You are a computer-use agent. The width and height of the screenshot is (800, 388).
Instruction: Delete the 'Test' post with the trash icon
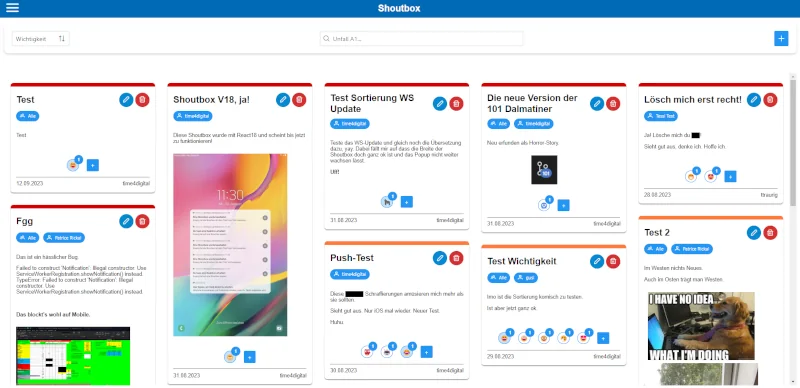pos(142,100)
